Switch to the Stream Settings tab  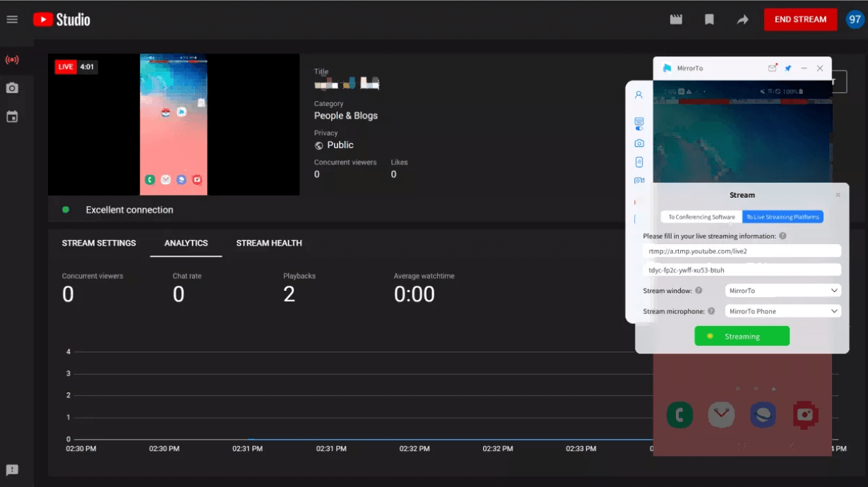coord(99,243)
